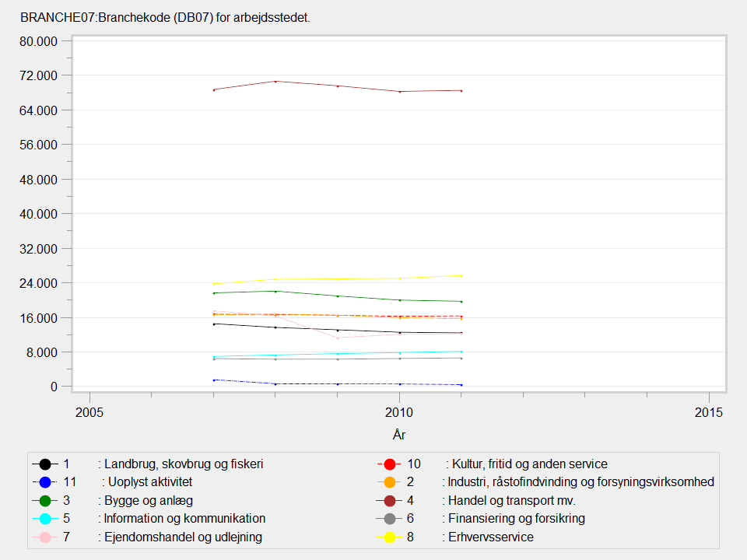Click the 'År' x-axis title
This screenshot has height=560, width=747.
399,434
